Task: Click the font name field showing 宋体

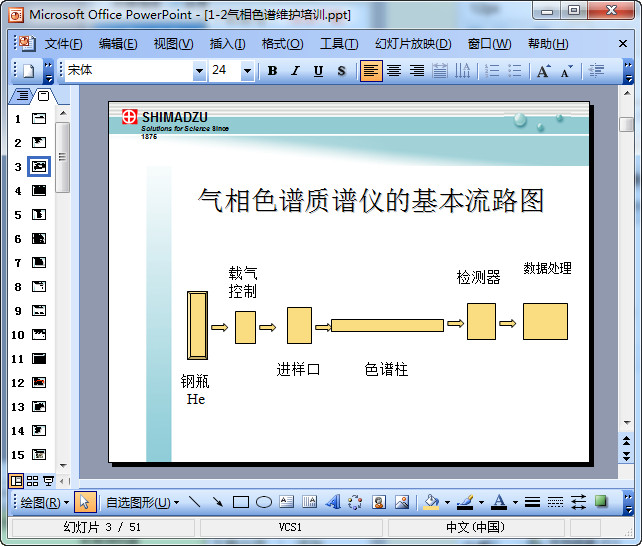Action: click(129, 71)
